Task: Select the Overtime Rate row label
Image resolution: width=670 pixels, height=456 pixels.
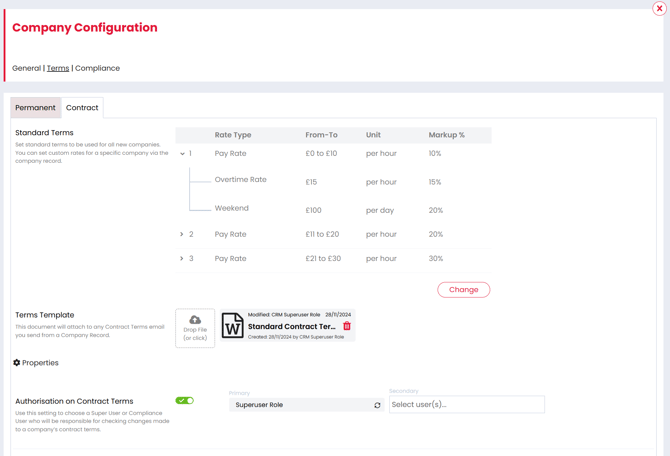Action: pyautogui.click(x=241, y=179)
